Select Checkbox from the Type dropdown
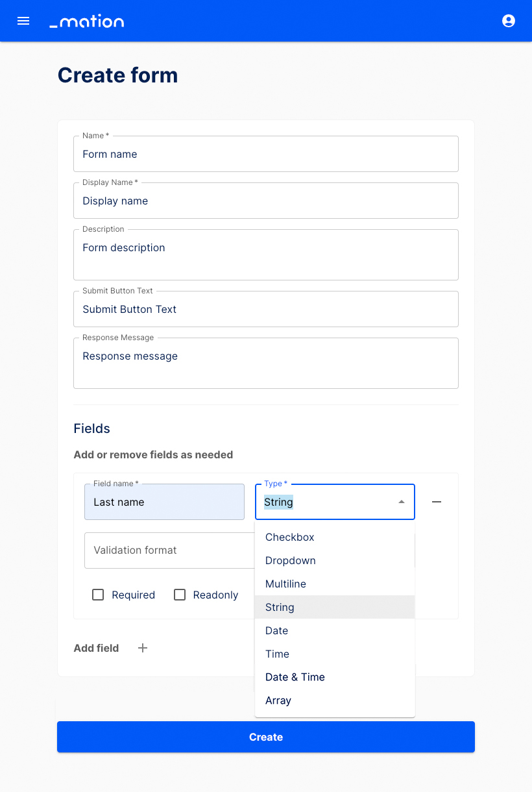 289,537
